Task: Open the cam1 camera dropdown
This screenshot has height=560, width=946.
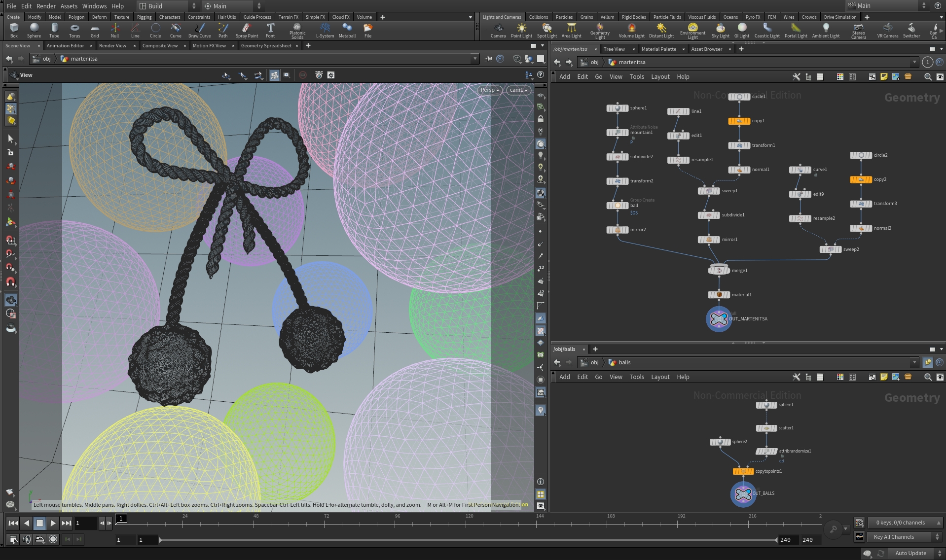Action: [x=519, y=90]
